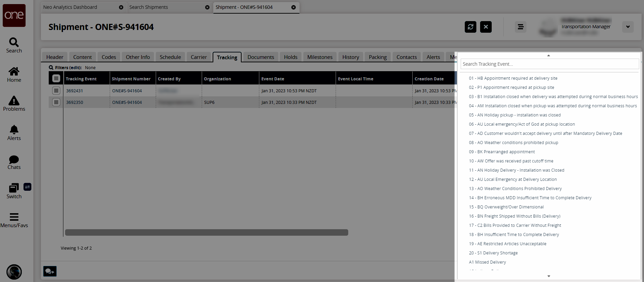
Task: Open the Problems warning icon
Action: coord(14,100)
